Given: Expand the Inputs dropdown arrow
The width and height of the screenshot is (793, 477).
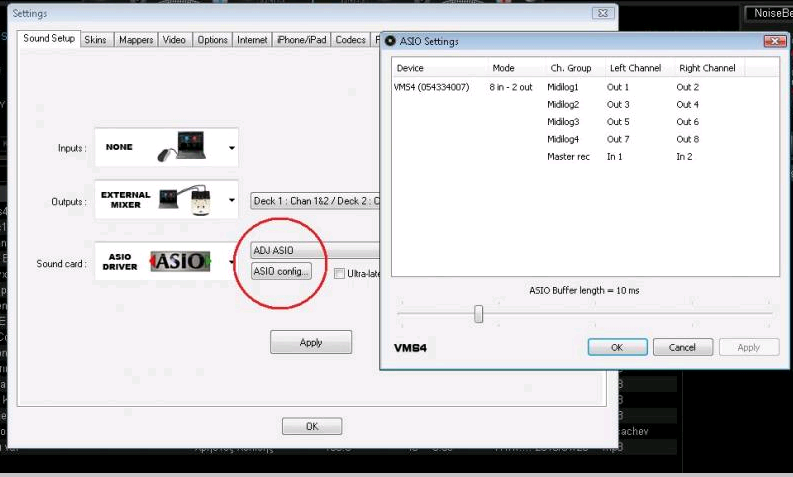Looking at the screenshot, I should coord(232,148).
